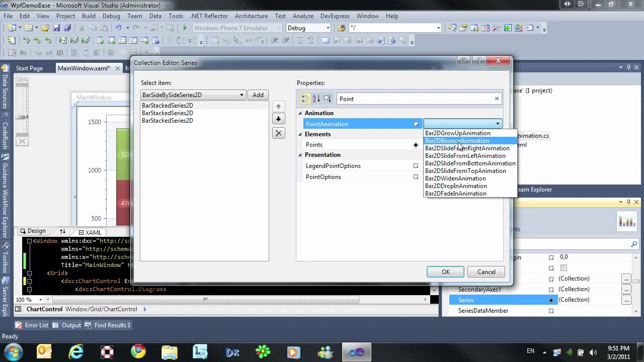Open Google Chrome from the taskbar
This screenshot has height=362, width=644.
pos(138,351)
